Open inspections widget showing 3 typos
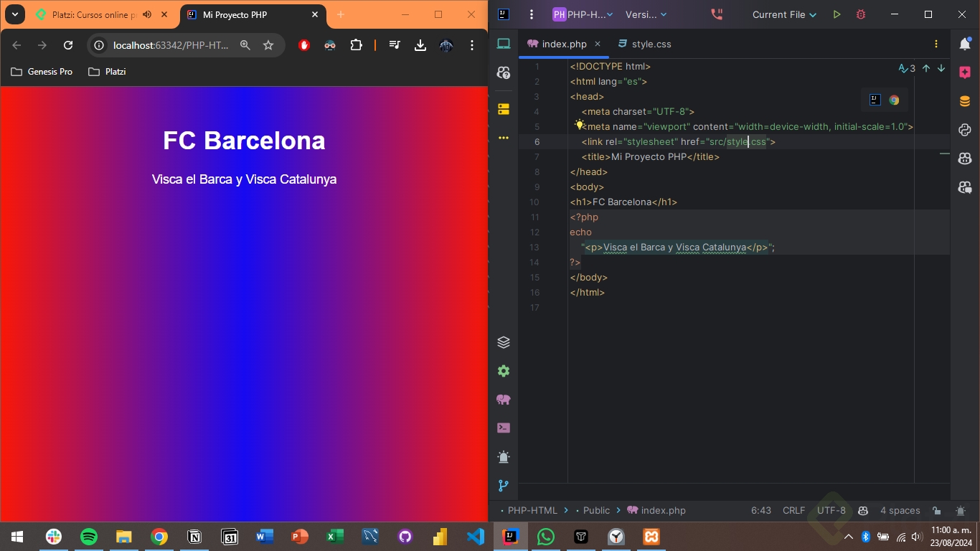 point(907,69)
